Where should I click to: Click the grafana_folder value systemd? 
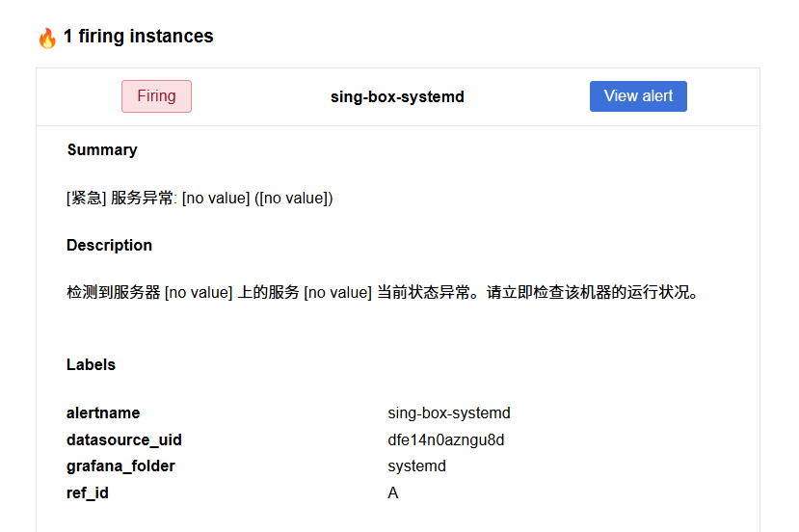coord(416,466)
